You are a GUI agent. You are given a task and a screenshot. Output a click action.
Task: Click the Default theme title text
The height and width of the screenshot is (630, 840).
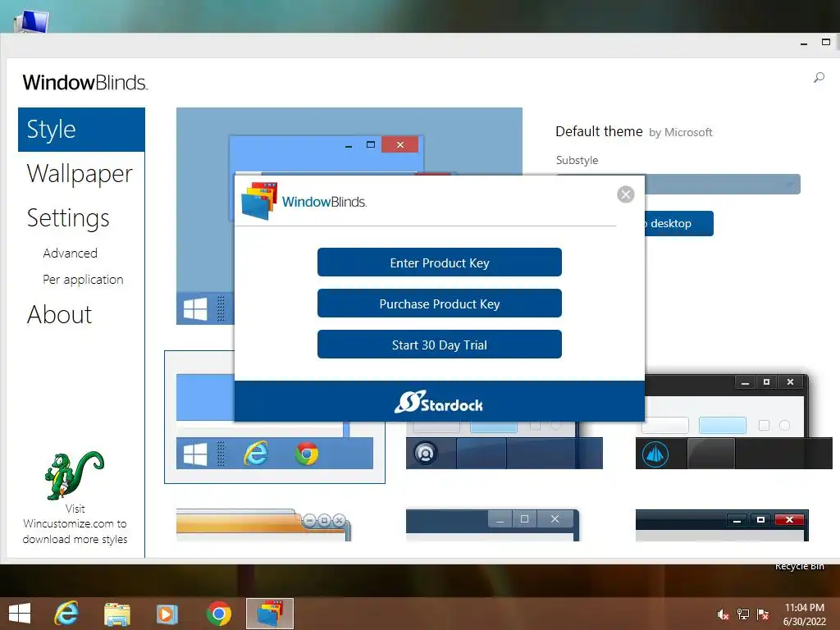(x=599, y=131)
